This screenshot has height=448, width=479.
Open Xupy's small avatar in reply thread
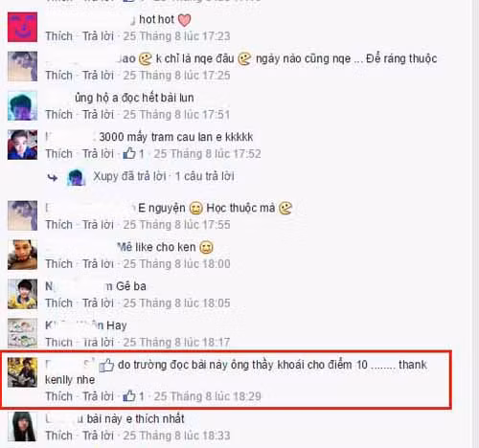coord(76,177)
